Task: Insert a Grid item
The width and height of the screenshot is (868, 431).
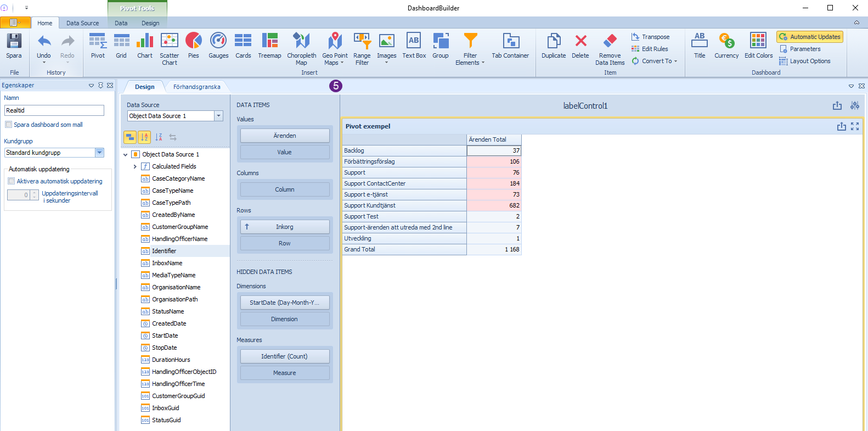Action: pyautogui.click(x=121, y=46)
